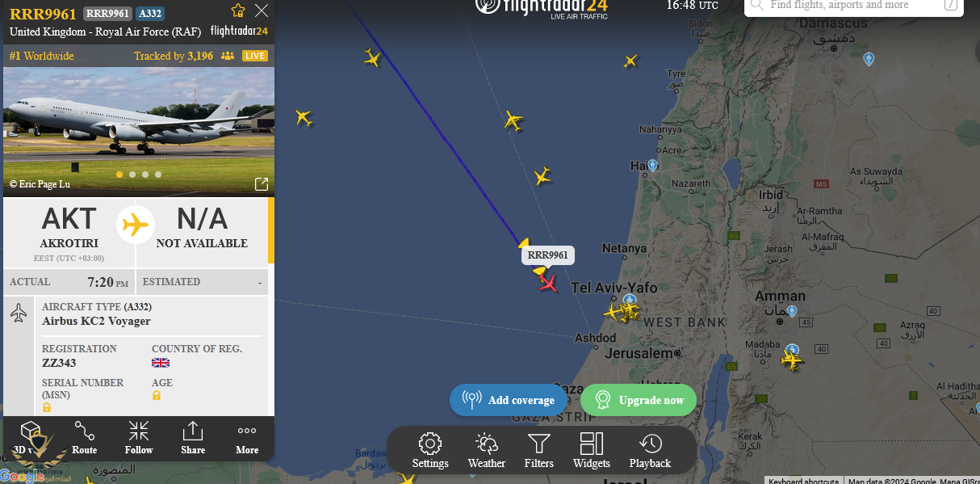The width and height of the screenshot is (980, 484).
Task: Share the RRR9961 flight
Action: tap(193, 439)
